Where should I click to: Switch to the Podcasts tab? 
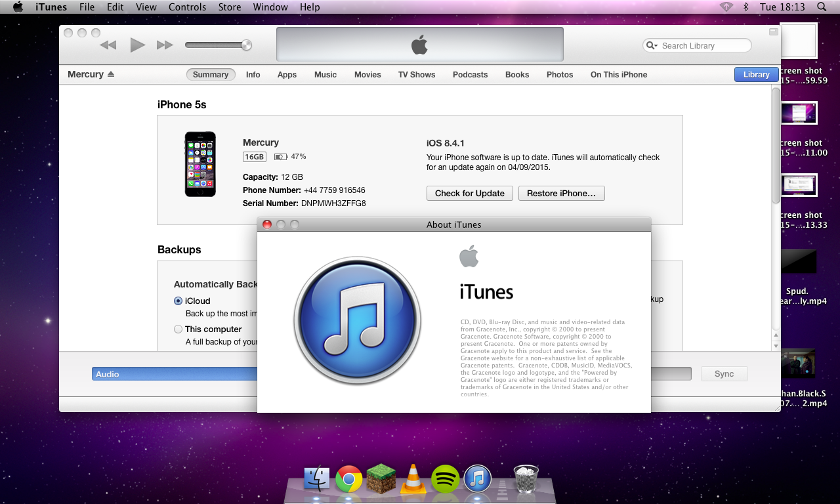470,75
